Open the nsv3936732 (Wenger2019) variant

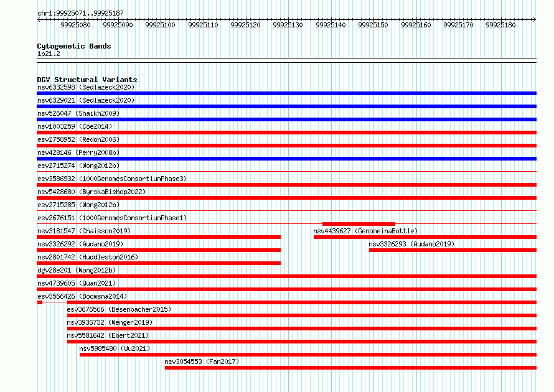[x=110, y=322]
